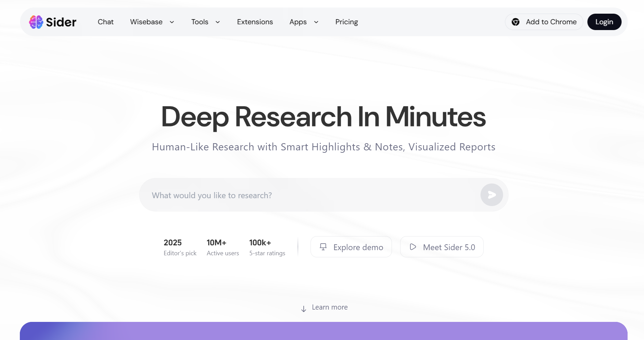Click the Meet Sider 5.0 button label
Screen dimensions: 644x340
(x=449, y=247)
